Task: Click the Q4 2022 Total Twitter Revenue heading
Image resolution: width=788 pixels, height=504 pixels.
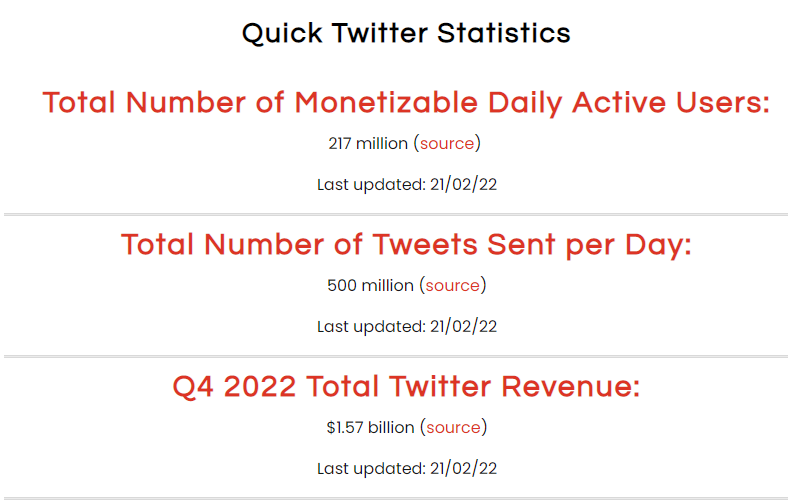Action: click(406, 387)
